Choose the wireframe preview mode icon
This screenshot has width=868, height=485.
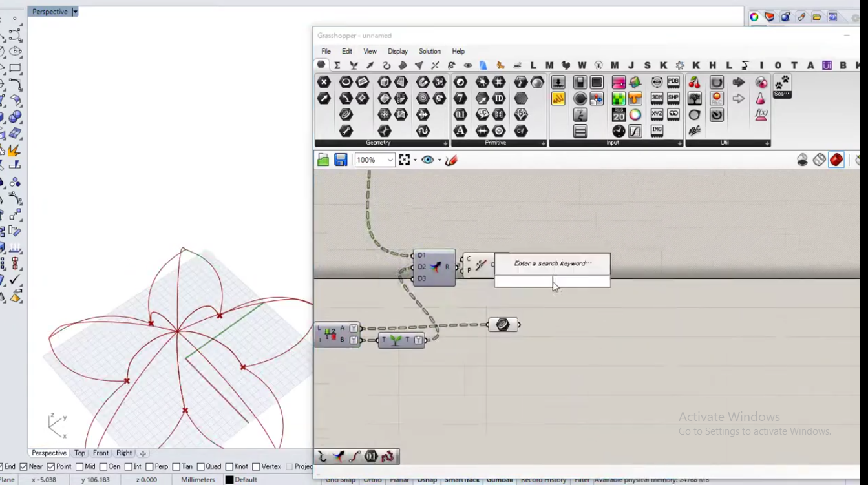(x=820, y=160)
